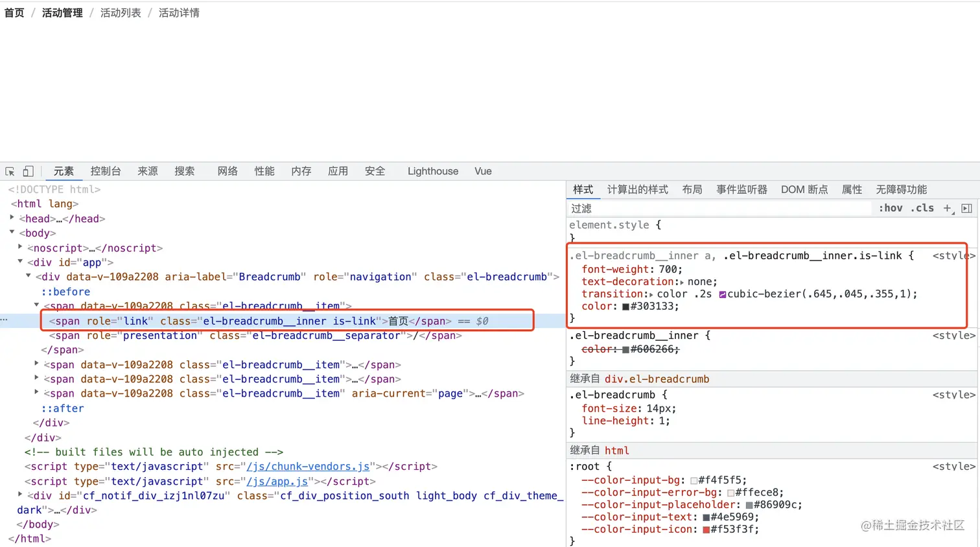The width and height of the screenshot is (980, 547).
Task: Click the #86909c color-input-placeholder swatch
Action: [x=749, y=505]
